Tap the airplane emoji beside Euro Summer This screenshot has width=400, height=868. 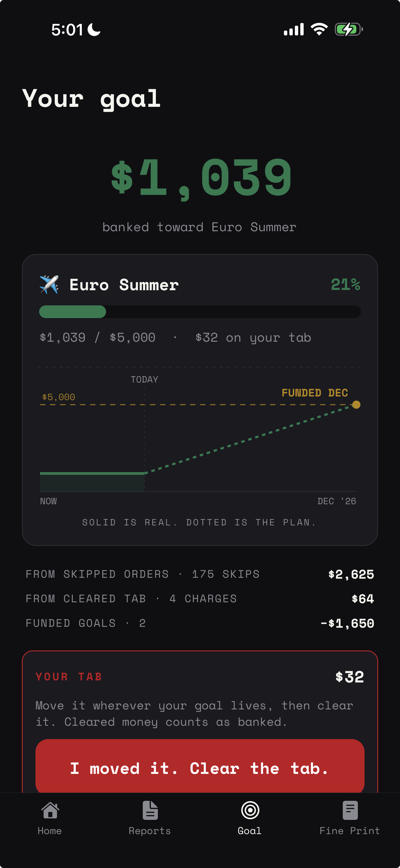pos(49,284)
